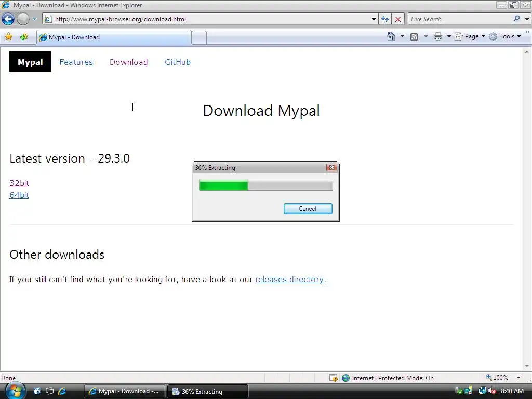Click the Internet zone globe icon
532x399 pixels.
[x=345, y=378]
